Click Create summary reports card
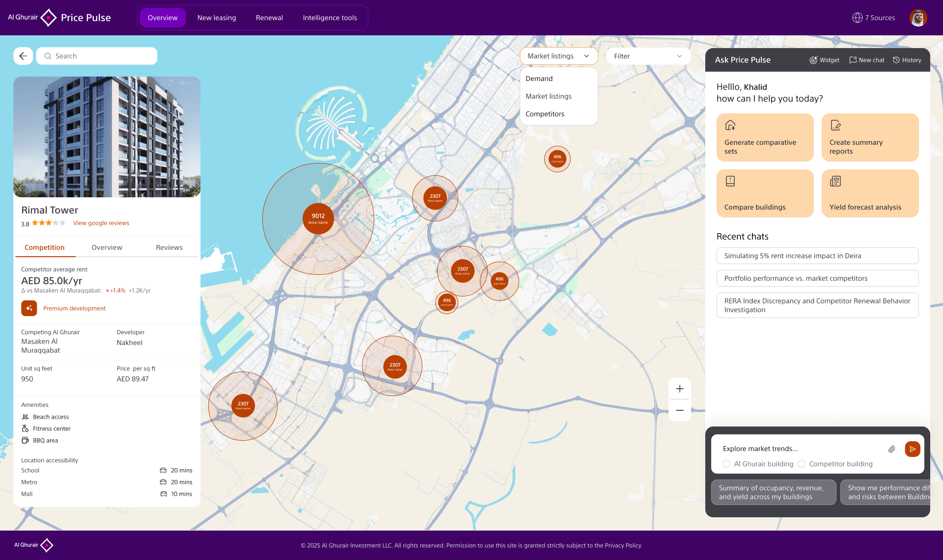Viewport: 943px width, 560px height. [x=870, y=137]
